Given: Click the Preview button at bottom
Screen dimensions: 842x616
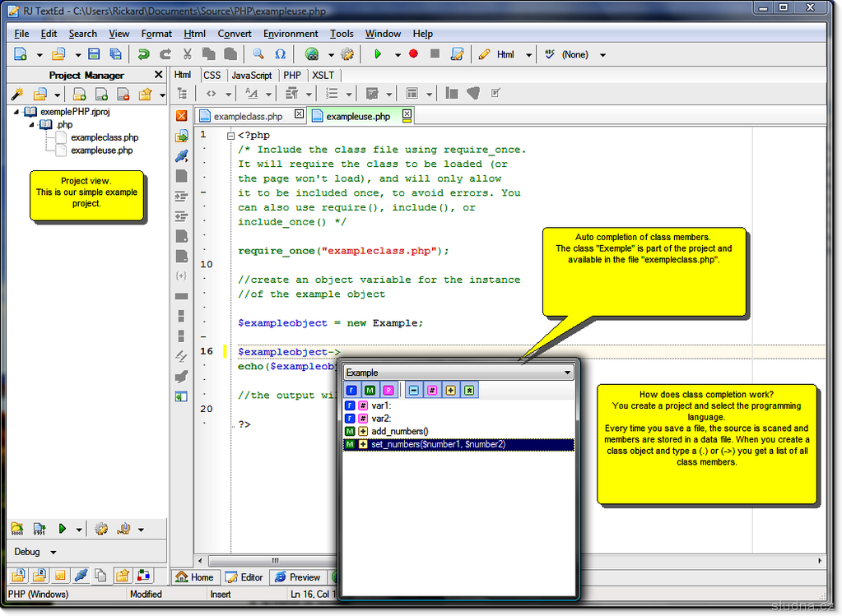Looking at the screenshot, I should [x=297, y=577].
